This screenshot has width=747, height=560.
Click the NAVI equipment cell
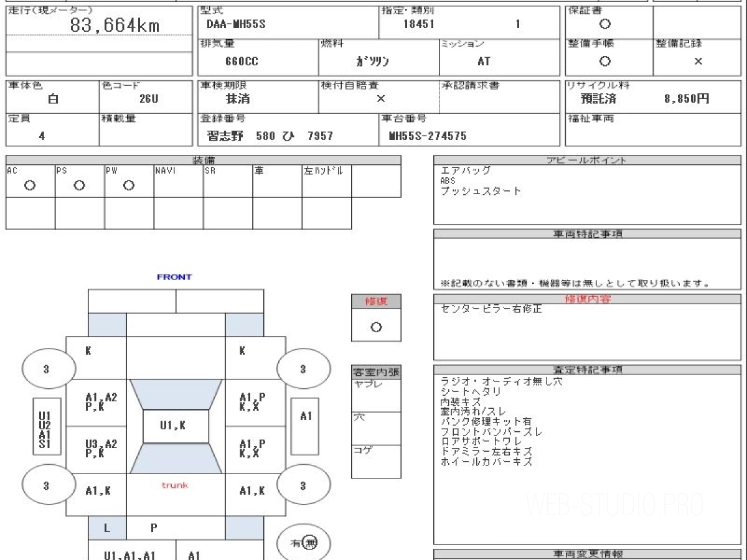178,181
